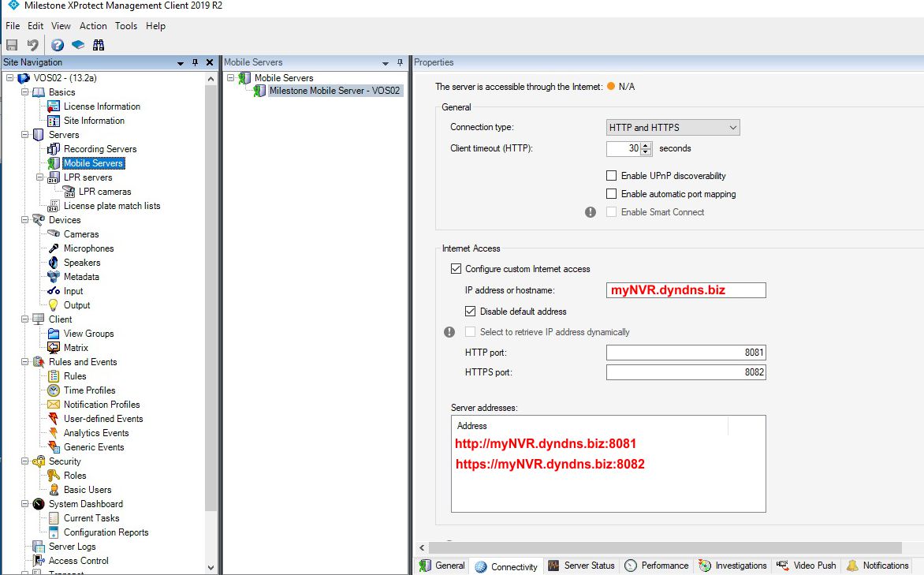Open the Action menu

tap(93, 26)
